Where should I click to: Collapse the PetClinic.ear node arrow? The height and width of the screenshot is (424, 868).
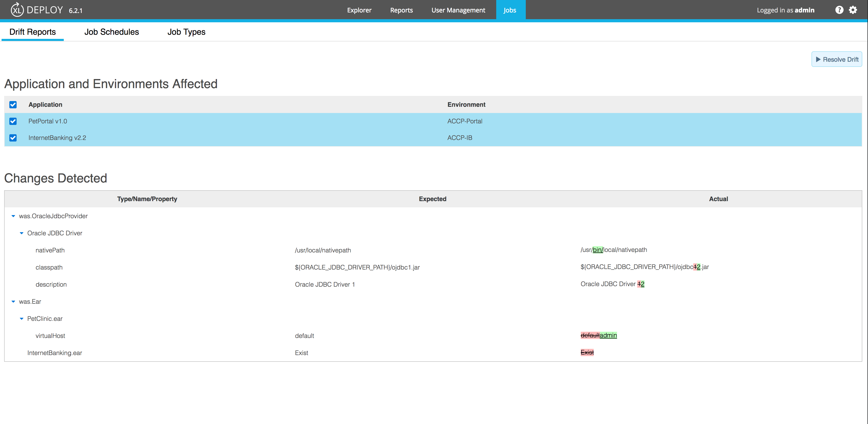pos(22,319)
